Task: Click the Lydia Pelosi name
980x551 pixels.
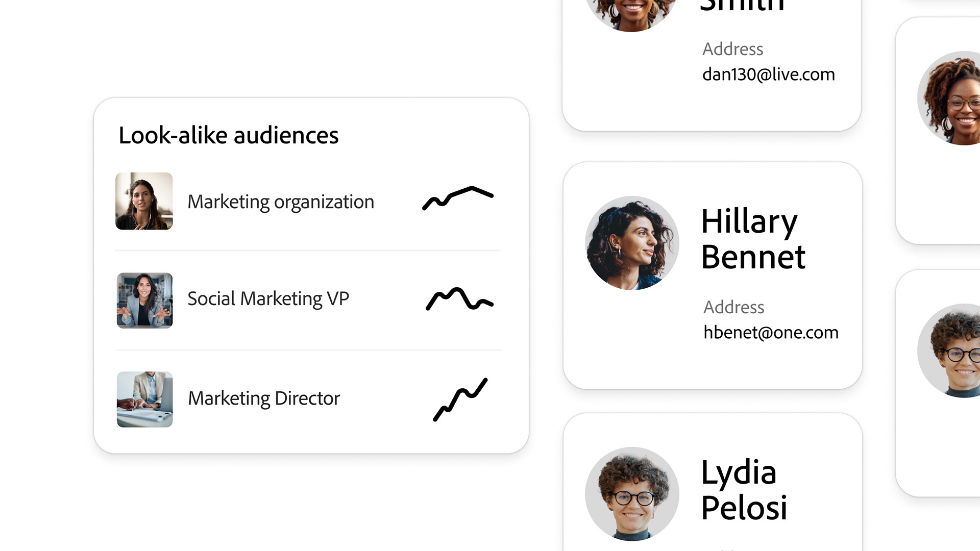Action: coord(744,490)
